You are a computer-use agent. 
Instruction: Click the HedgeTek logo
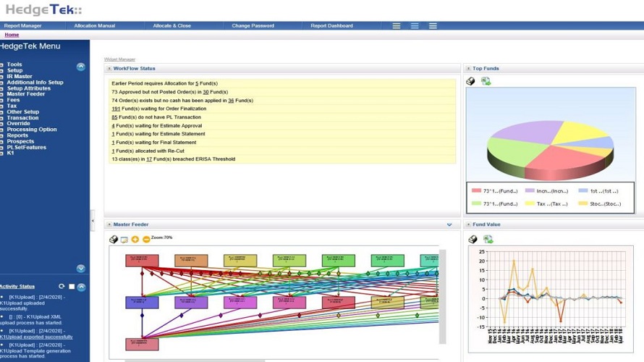click(x=43, y=9)
